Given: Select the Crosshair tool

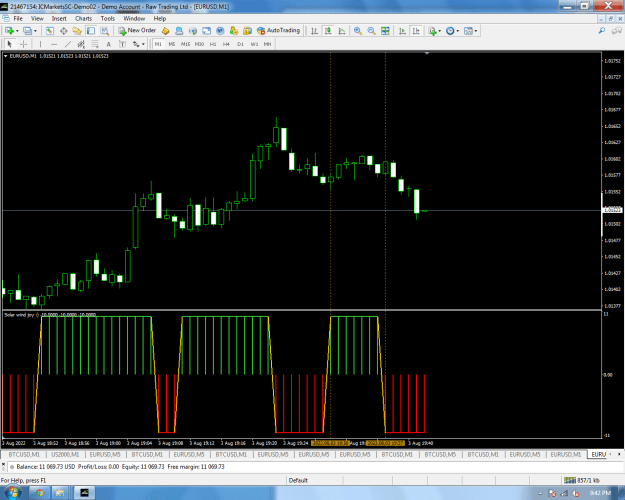Looking at the screenshot, I should click(24, 44).
